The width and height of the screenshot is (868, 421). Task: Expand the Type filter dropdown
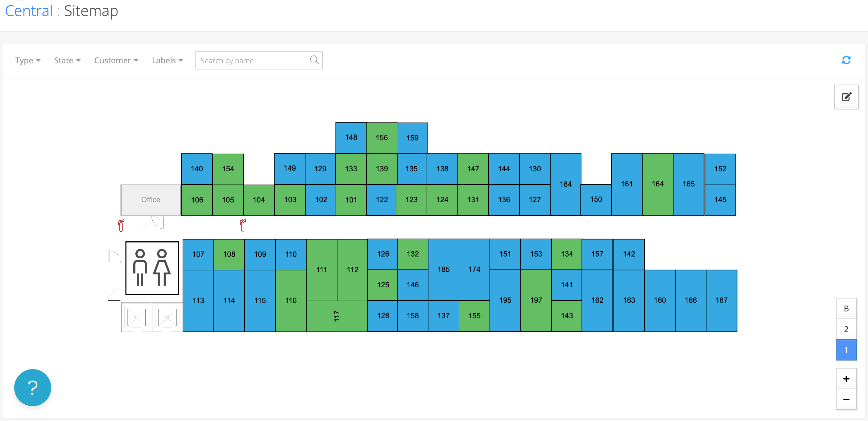pyautogui.click(x=28, y=60)
